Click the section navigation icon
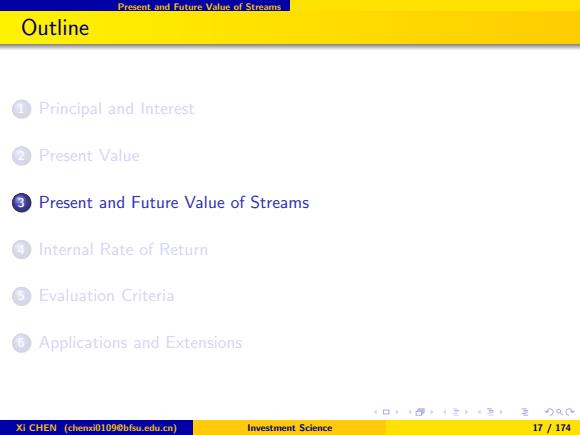Viewport: 580px width, 435px height. 490,412
